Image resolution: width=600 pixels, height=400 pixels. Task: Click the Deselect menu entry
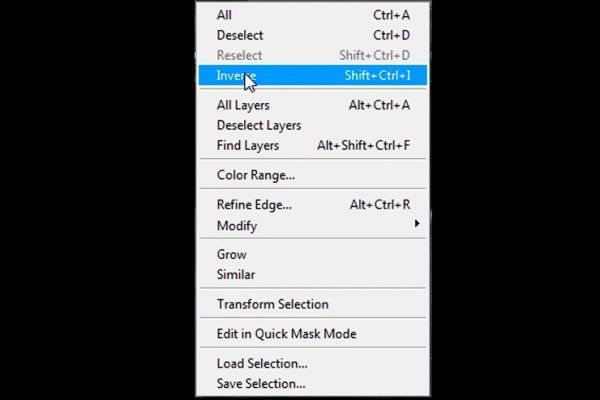coord(313,35)
